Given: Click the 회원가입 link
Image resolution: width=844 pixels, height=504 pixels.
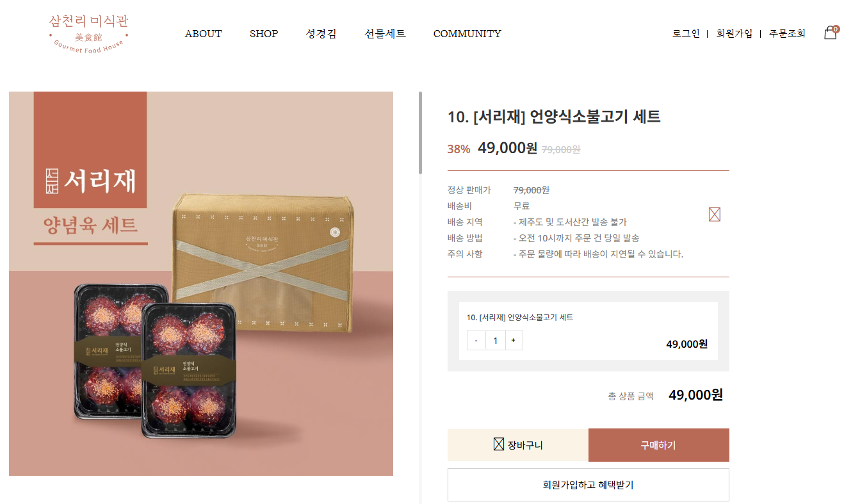Looking at the screenshot, I should (x=734, y=34).
